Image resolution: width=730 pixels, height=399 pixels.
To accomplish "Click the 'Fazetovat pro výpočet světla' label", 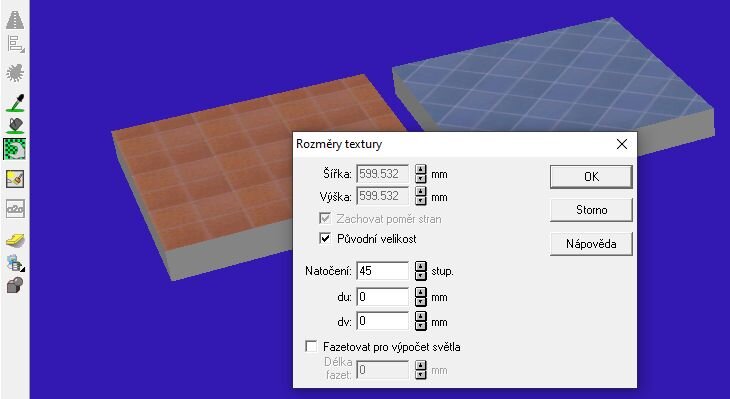I will (392, 347).
